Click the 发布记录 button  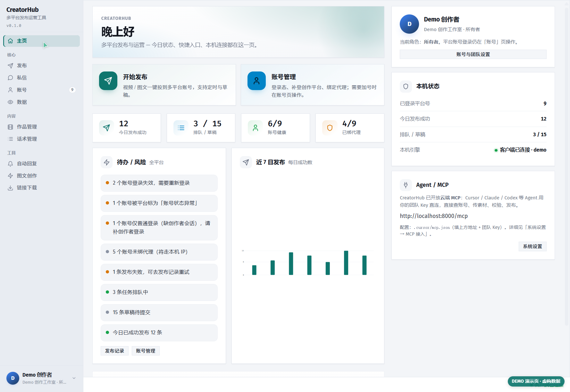(114, 351)
